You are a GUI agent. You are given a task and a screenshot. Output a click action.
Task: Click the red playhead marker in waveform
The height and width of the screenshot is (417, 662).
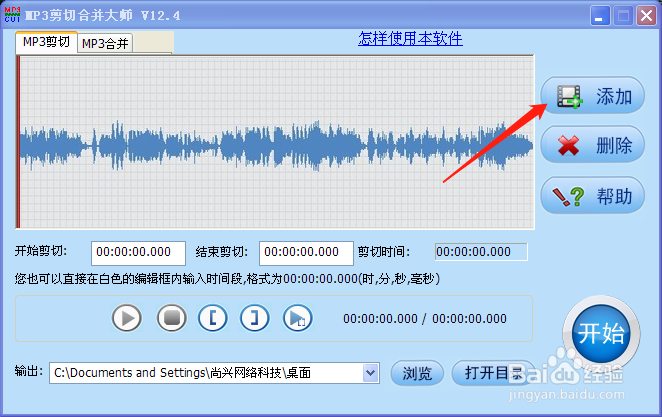pyautogui.click(x=18, y=142)
